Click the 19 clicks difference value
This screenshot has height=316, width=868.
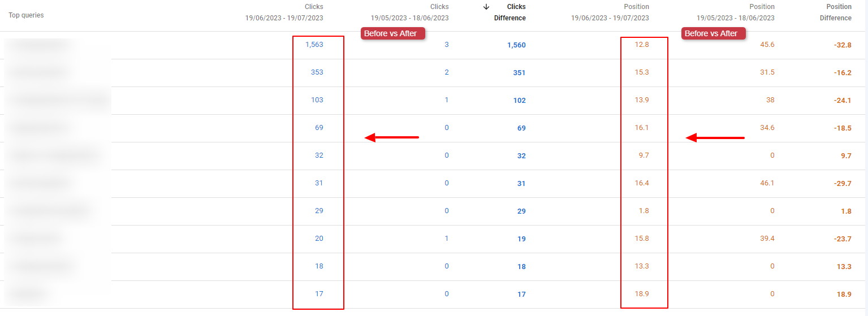pos(521,239)
